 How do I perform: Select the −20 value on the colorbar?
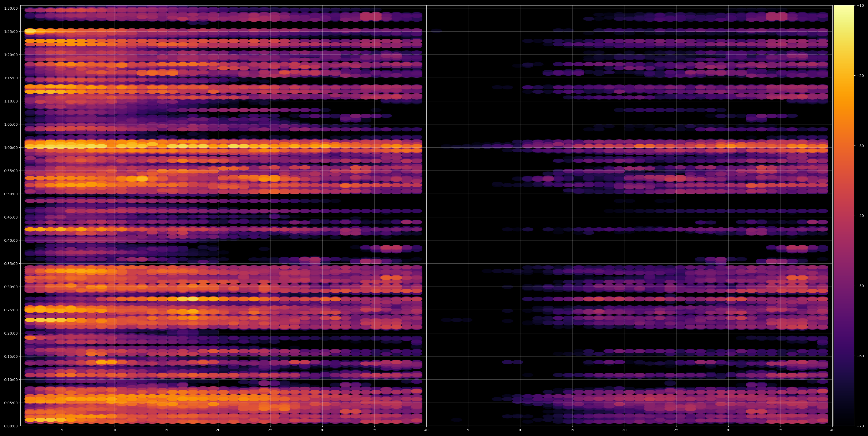pos(860,76)
